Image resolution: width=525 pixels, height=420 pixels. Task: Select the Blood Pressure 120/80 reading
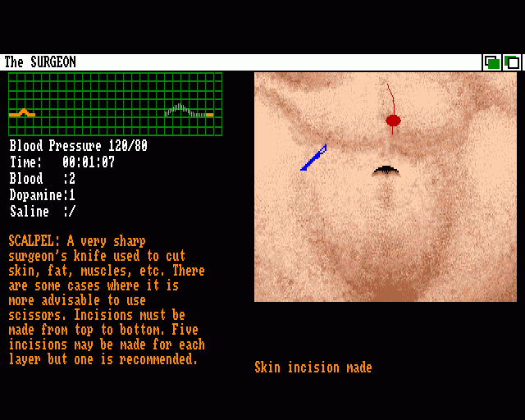pos(79,146)
